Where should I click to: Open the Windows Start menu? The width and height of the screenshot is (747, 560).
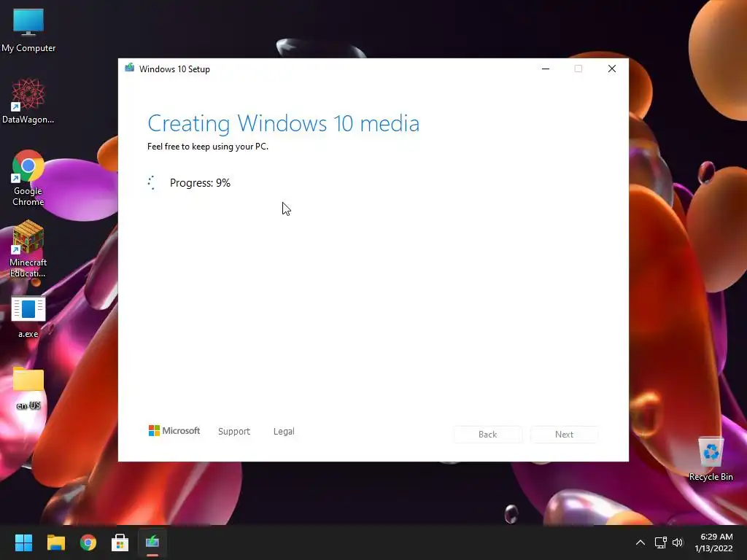(x=23, y=542)
